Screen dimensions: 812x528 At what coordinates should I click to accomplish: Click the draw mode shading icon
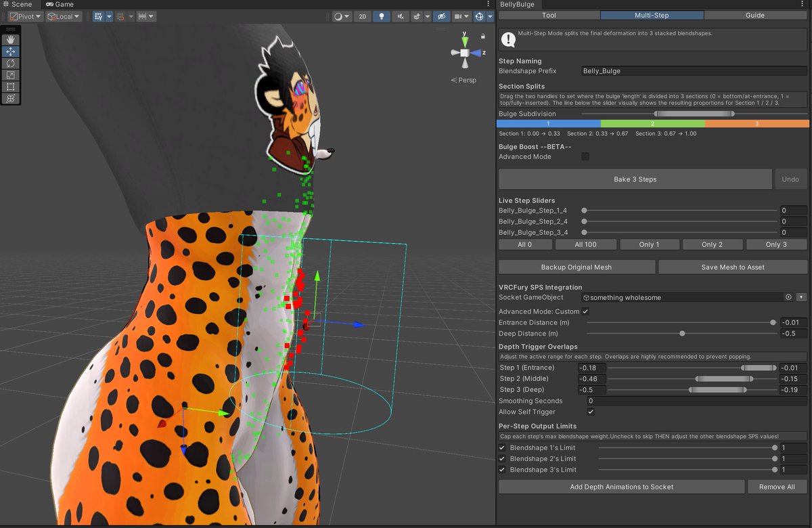click(x=338, y=16)
